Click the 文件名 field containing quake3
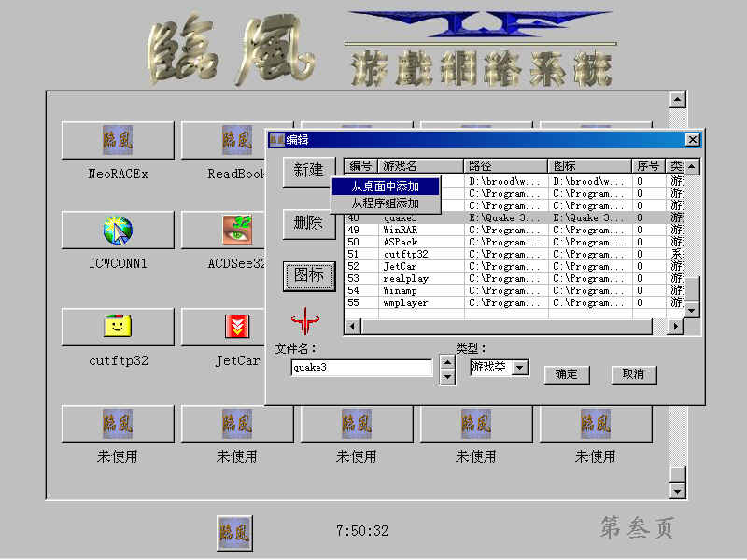Screen dimensions: 747x560 tap(361, 368)
